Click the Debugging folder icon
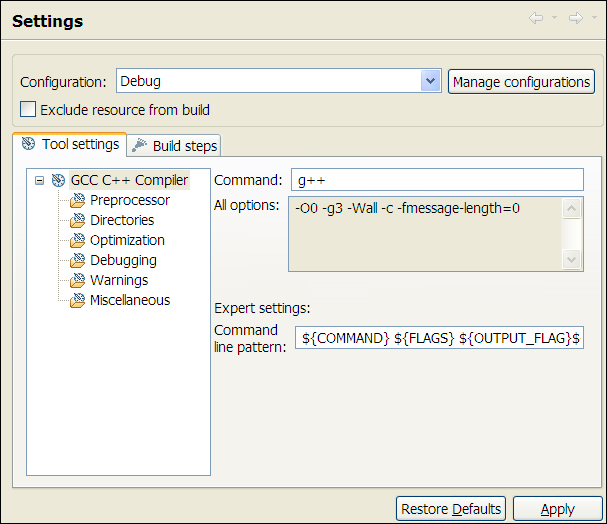This screenshot has height=524, width=607. (x=77, y=260)
